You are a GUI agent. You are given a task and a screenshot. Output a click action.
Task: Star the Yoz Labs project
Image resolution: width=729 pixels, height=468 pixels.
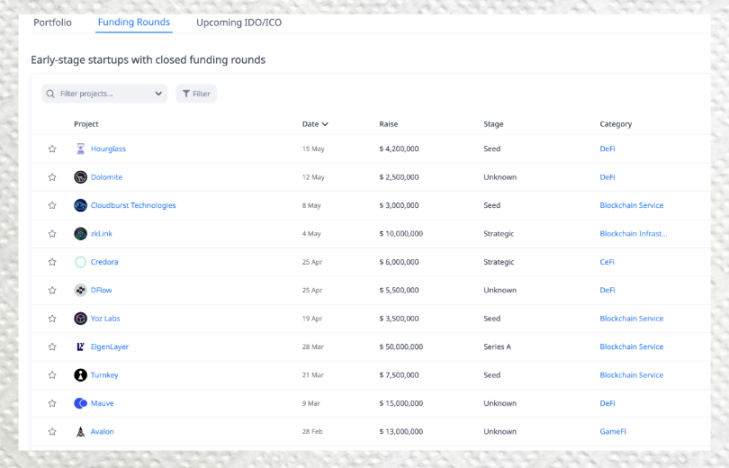pos(52,319)
